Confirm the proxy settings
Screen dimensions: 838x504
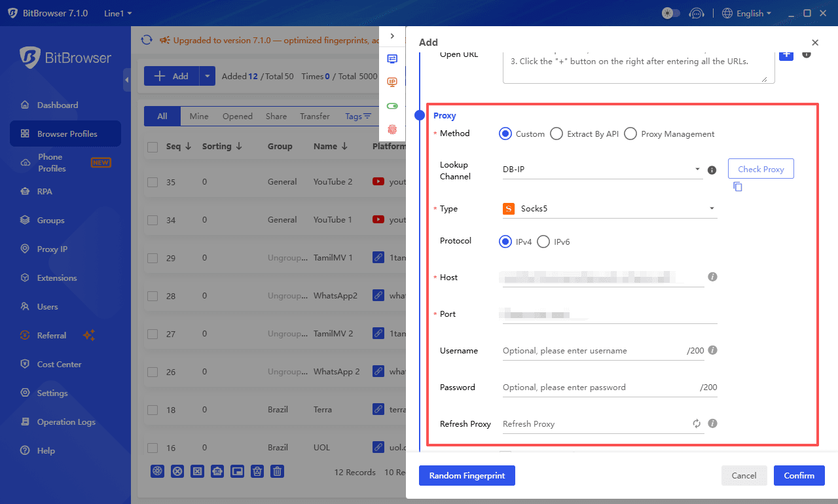(799, 475)
